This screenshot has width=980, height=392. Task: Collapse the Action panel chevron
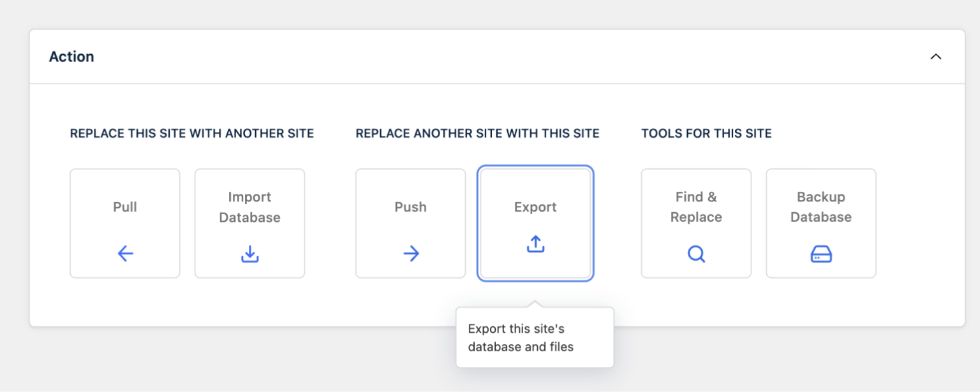[x=936, y=56]
